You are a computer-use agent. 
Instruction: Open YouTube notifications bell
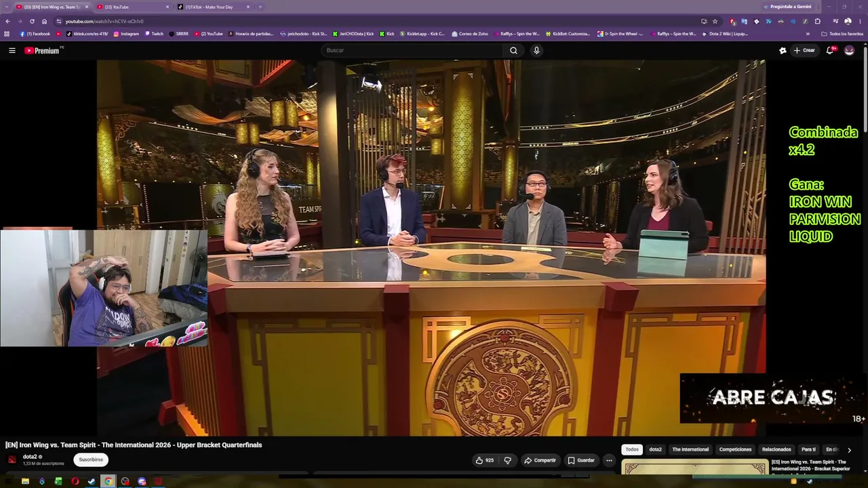pos(830,50)
